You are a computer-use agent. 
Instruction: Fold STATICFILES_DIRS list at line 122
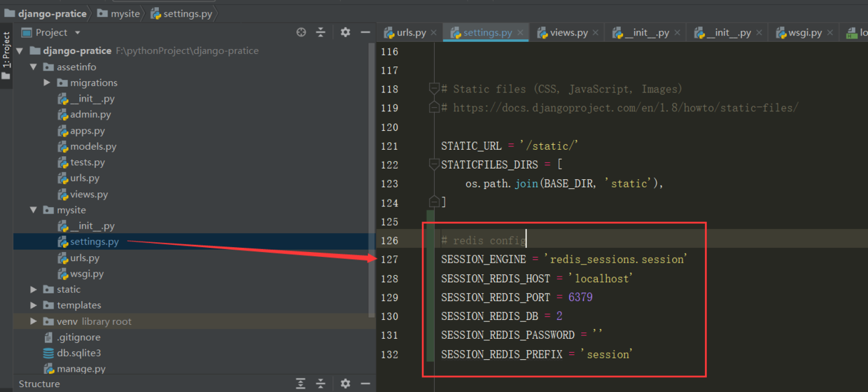434,164
